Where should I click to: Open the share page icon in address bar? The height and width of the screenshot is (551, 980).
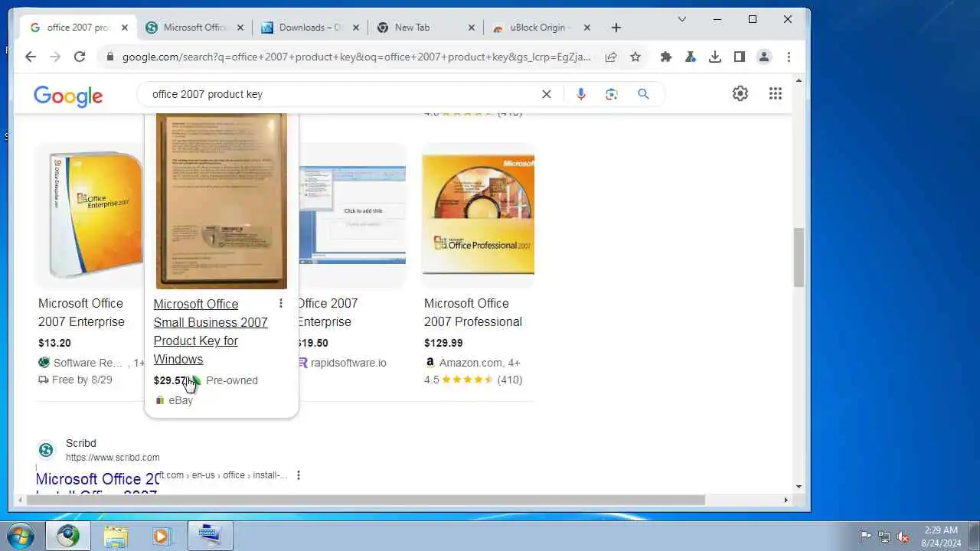click(611, 57)
